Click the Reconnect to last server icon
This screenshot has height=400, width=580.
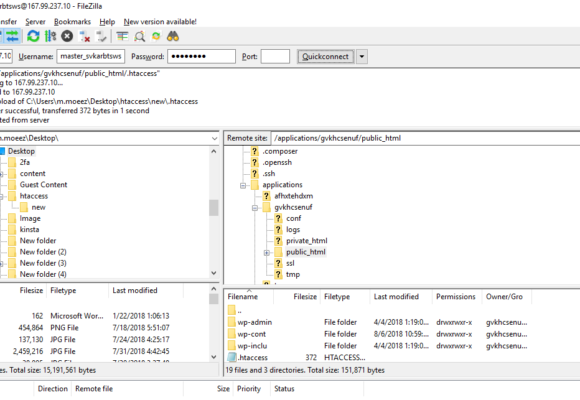click(x=101, y=36)
